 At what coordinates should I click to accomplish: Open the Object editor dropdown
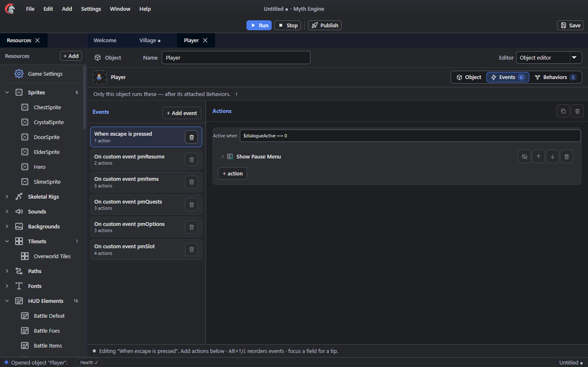coord(549,58)
